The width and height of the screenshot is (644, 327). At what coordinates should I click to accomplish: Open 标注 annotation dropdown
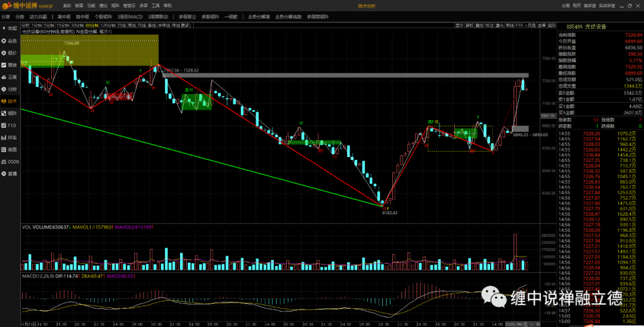490,26
